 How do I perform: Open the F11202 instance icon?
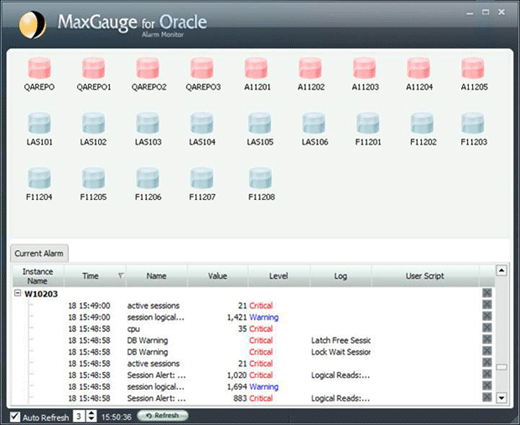point(422,123)
